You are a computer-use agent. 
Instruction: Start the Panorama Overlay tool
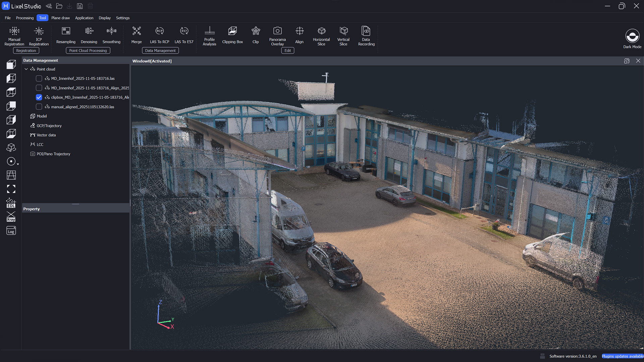point(277,35)
